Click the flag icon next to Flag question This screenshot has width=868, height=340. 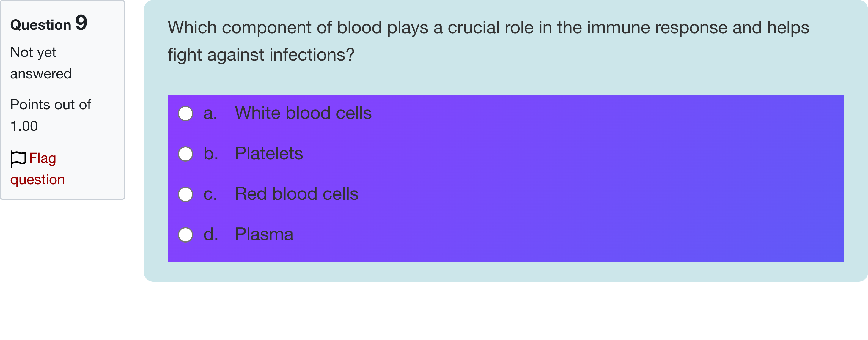coord(18,159)
